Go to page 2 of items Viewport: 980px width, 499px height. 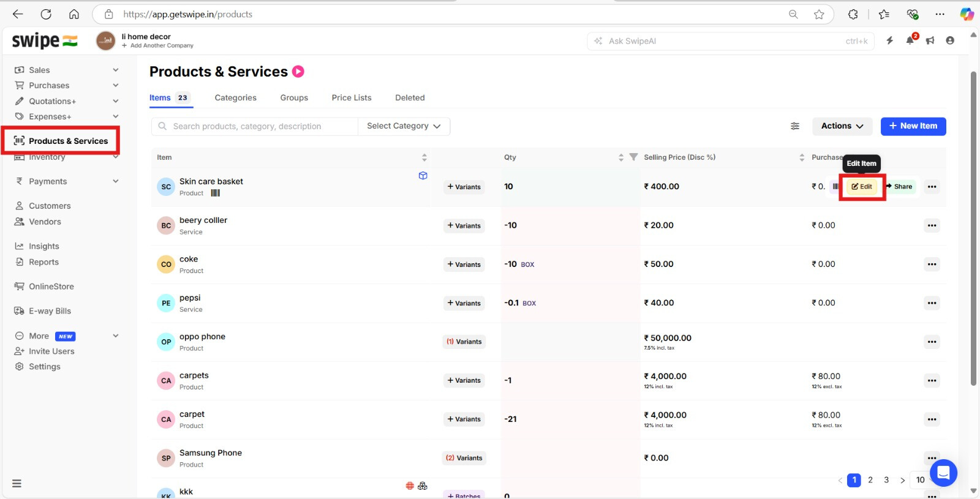pos(870,480)
